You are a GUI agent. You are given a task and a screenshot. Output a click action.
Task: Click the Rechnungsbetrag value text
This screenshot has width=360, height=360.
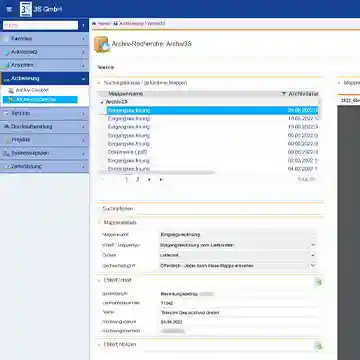coord(179,294)
